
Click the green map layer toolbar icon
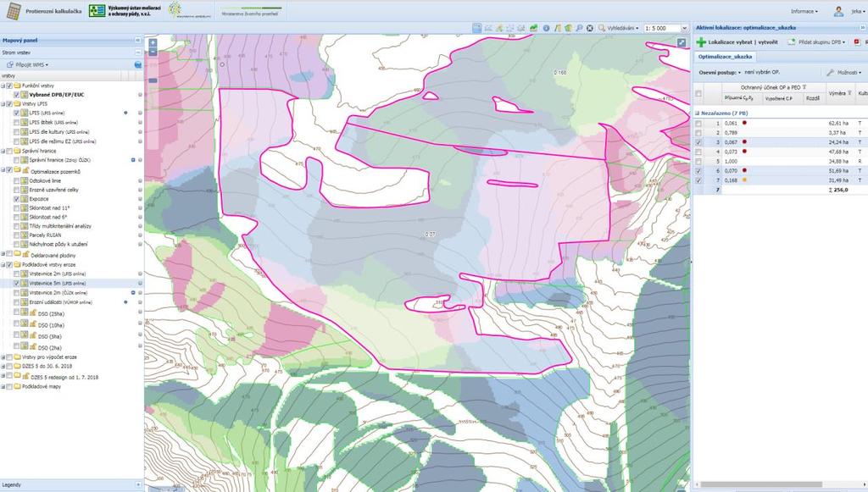pyautogui.click(x=568, y=28)
